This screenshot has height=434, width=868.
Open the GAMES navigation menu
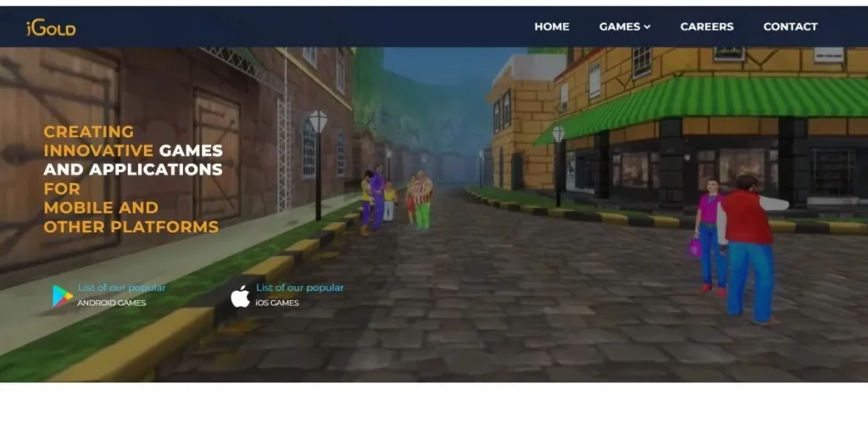point(620,26)
